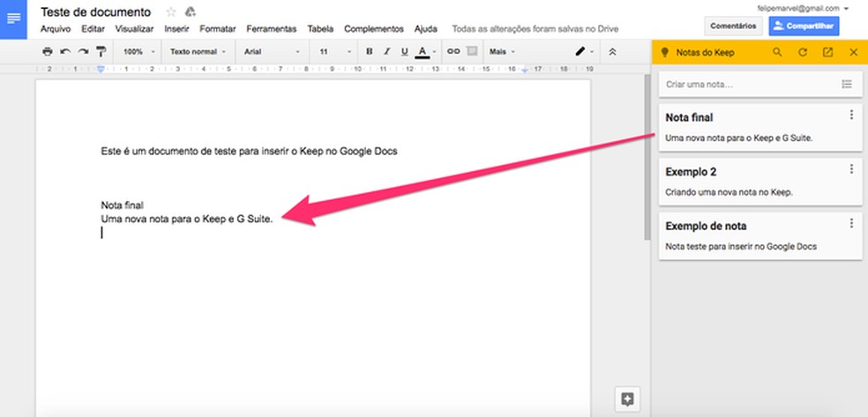Screen dimensions: 868x417
Task: Select the Nota final note card
Action: coord(760,128)
